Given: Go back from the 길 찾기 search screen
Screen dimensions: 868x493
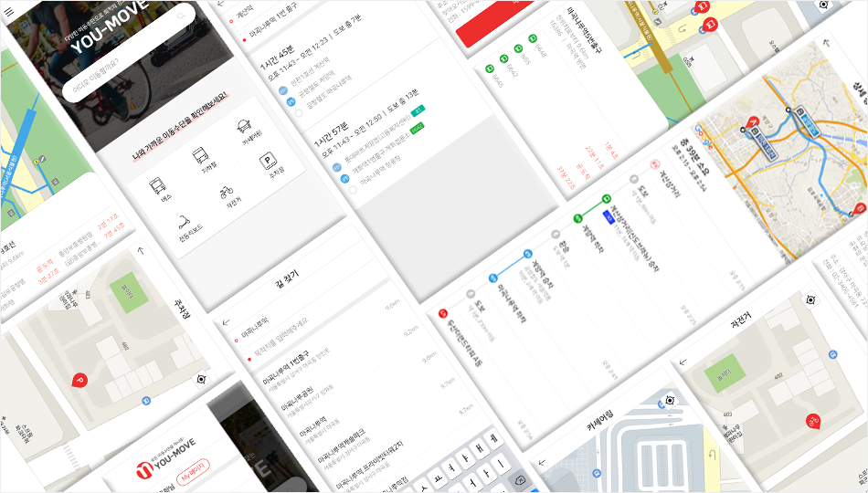Looking at the screenshot, I should [226, 322].
